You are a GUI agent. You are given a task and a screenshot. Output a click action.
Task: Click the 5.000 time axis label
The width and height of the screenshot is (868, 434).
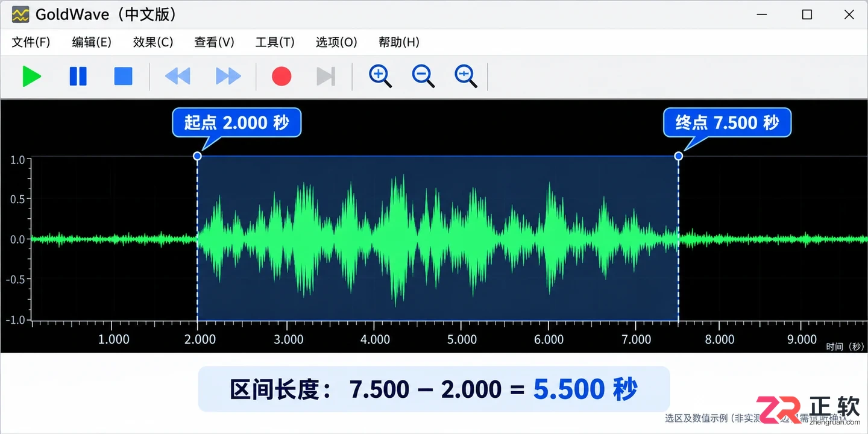coord(462,339)
